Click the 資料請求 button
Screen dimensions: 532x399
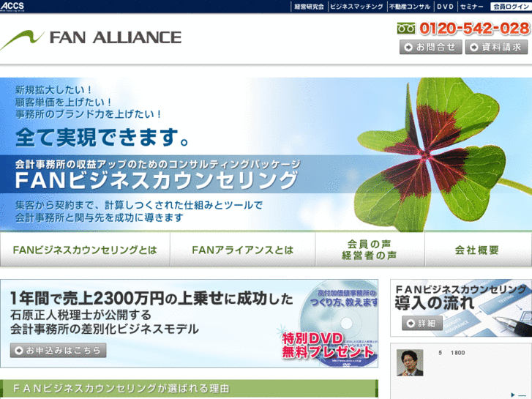pos(496,47)
